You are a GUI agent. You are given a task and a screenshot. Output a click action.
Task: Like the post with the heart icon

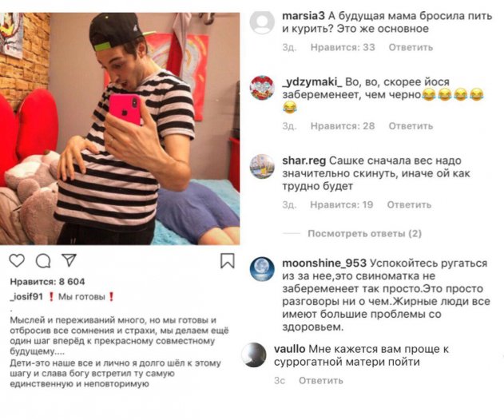coord(17,260)
